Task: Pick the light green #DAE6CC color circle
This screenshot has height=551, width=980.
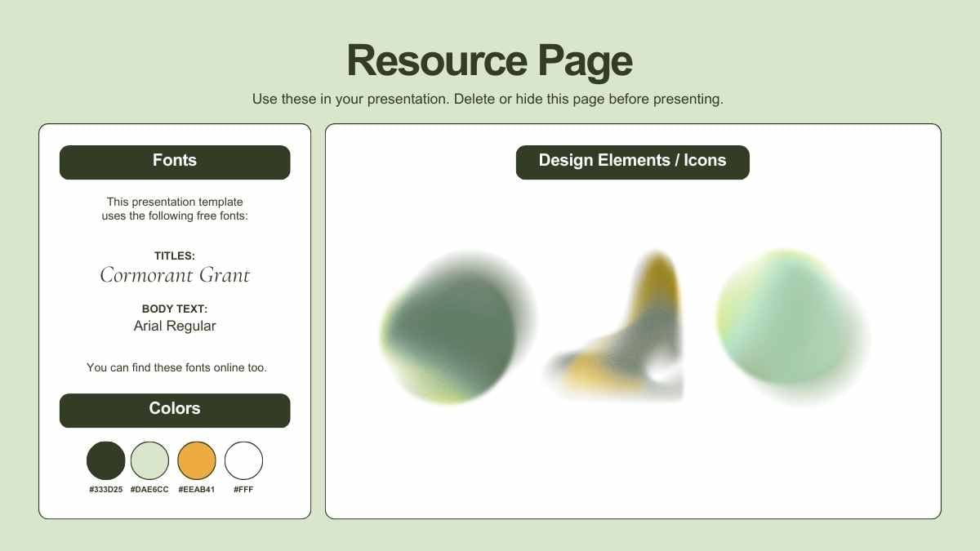Action: click(149, 460)
